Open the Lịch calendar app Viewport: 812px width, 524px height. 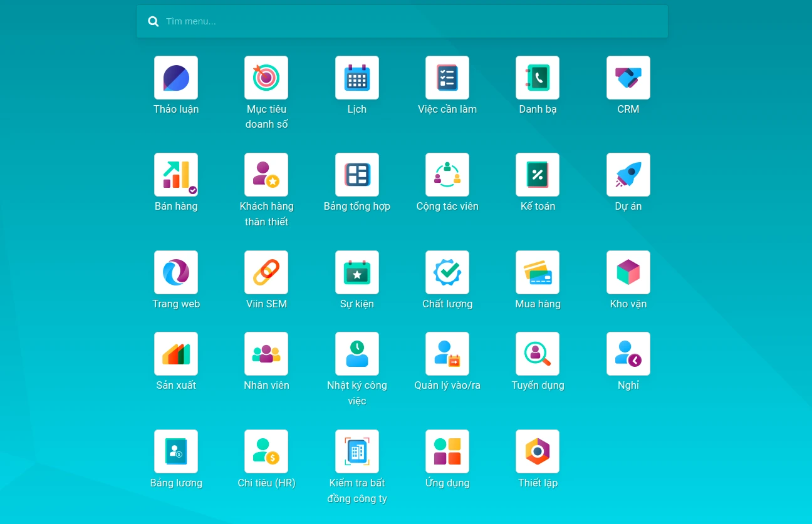point(357,78)
